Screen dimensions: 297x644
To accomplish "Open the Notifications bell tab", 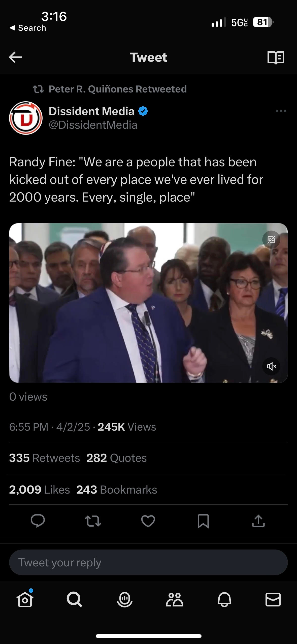I will point(224,599).
